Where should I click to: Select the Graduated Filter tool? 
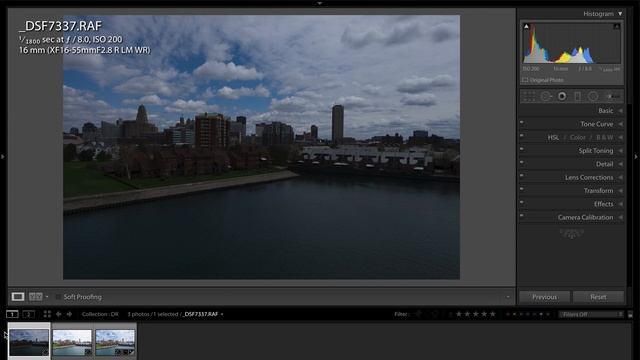pos(577,96)
